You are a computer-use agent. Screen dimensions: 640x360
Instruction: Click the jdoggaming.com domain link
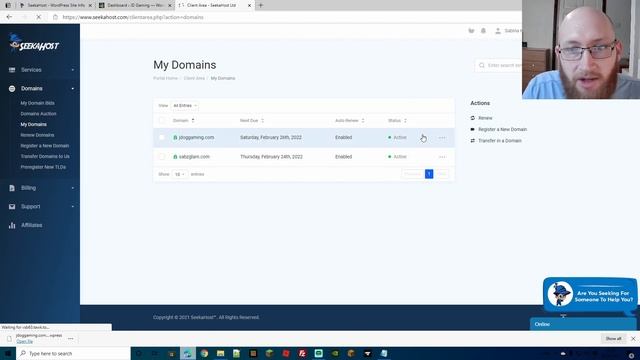pyautogui.click(x=196, y=138)
